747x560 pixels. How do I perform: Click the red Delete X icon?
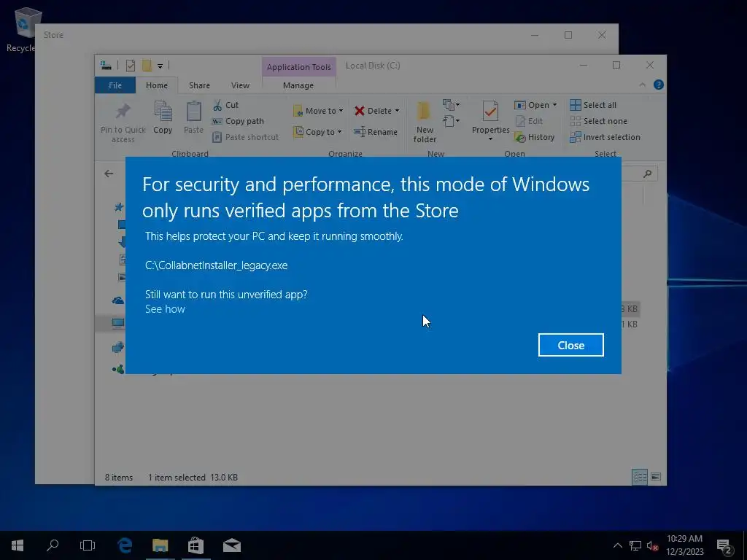[x=359, y=111]
